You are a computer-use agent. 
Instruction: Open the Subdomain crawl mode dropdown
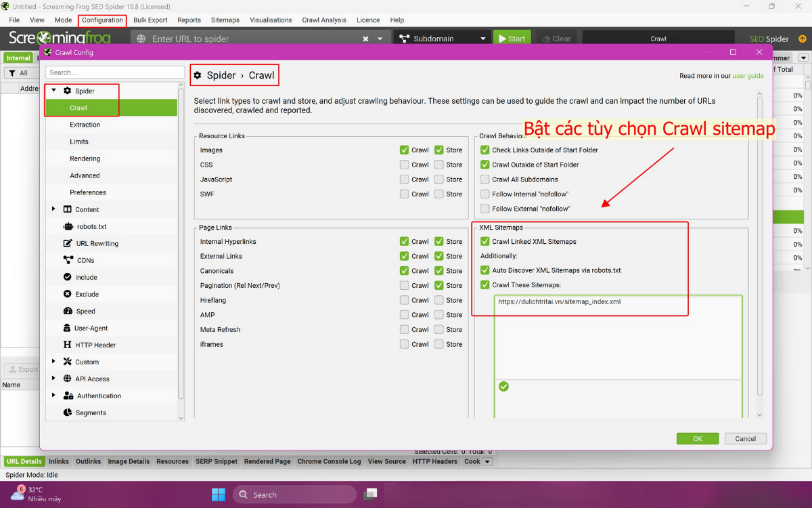click(443, 38)
